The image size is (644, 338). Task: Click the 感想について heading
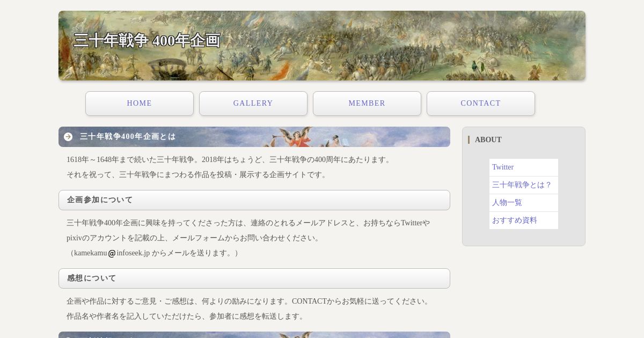coord(254,278)
